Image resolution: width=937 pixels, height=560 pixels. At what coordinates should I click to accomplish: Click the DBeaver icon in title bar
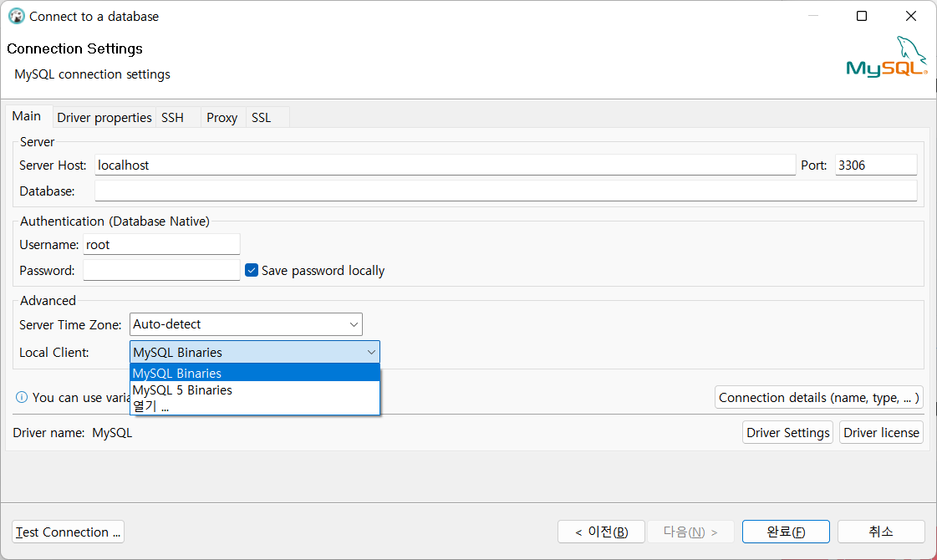click(x=16, y=16)
